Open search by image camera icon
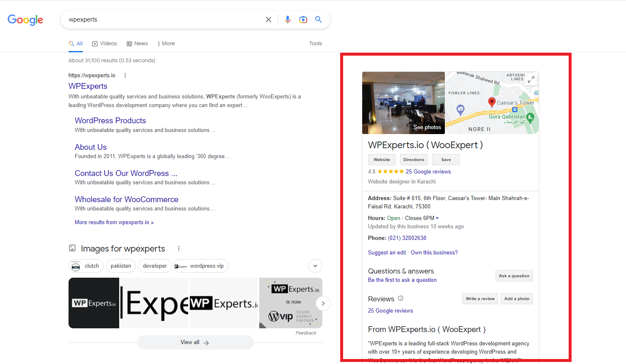 click(303, 20)
